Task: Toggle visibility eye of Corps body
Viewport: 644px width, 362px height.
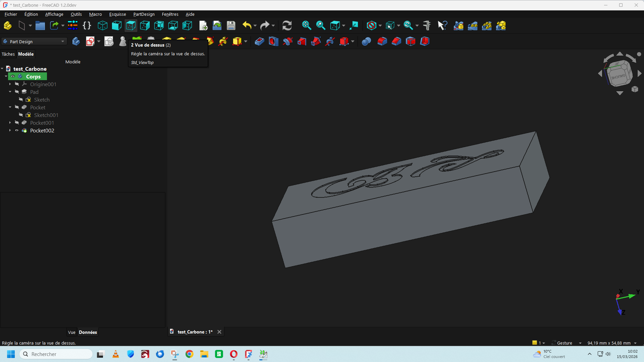Action: coord(13,77)
